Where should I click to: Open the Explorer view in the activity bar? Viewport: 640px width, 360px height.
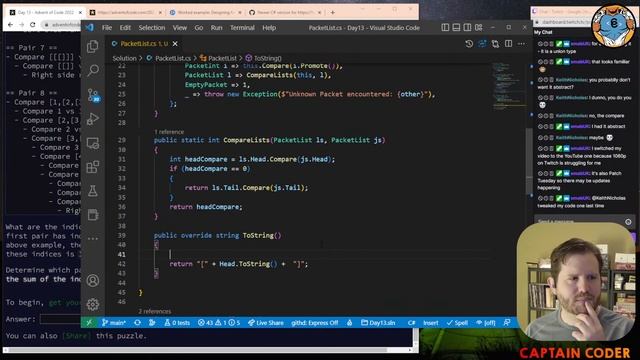click(93, 47)
